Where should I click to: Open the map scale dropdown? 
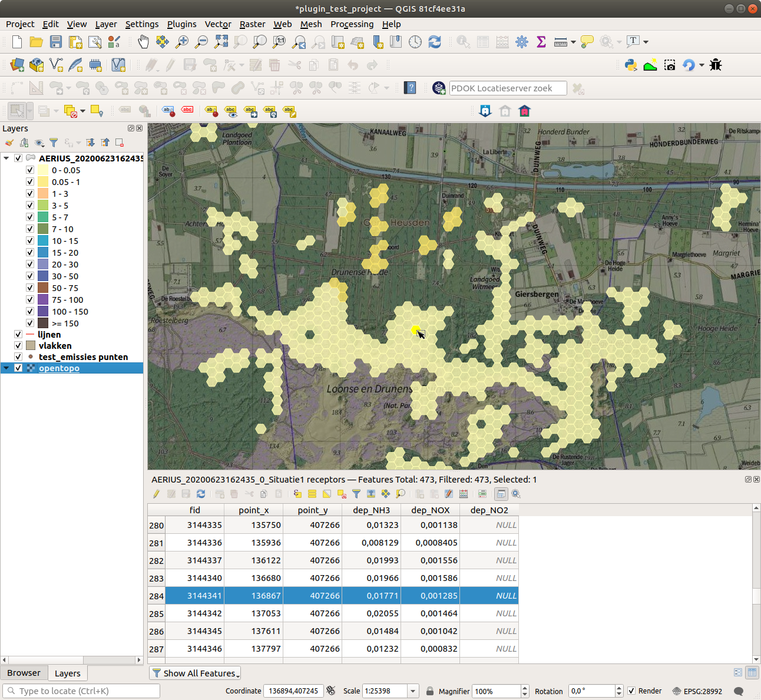point(413,691)
